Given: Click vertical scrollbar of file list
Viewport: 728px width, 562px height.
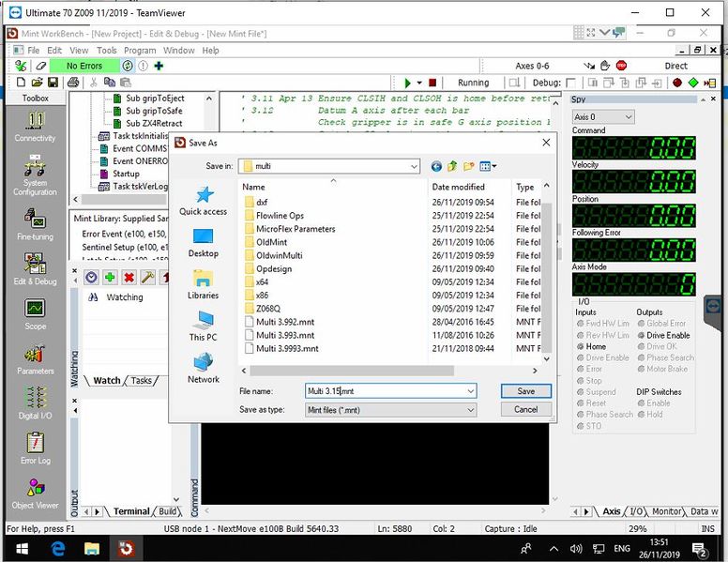Looking at the screenshot, I should tap(546, 278).
